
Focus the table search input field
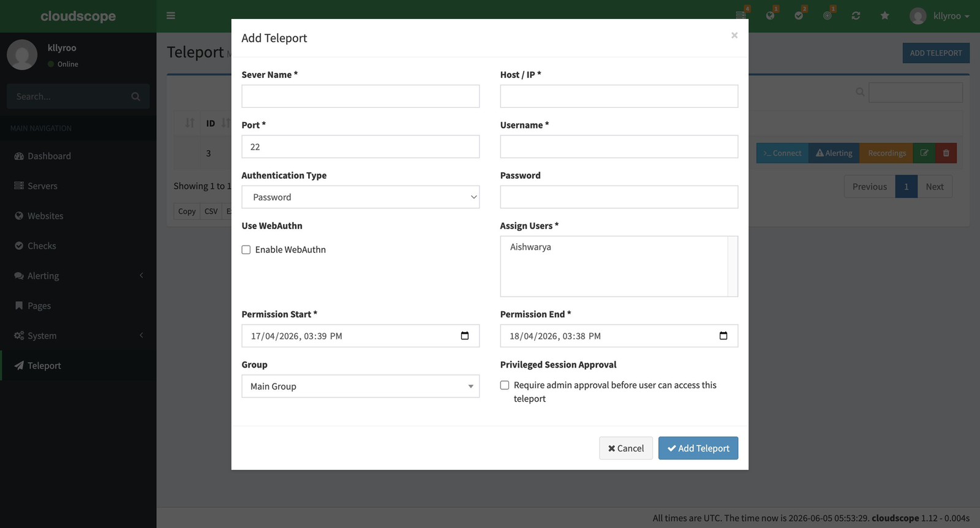[x=916, y=92]
